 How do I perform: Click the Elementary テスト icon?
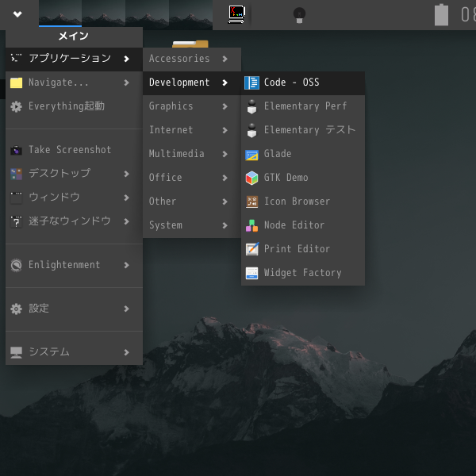pos(251,131)
